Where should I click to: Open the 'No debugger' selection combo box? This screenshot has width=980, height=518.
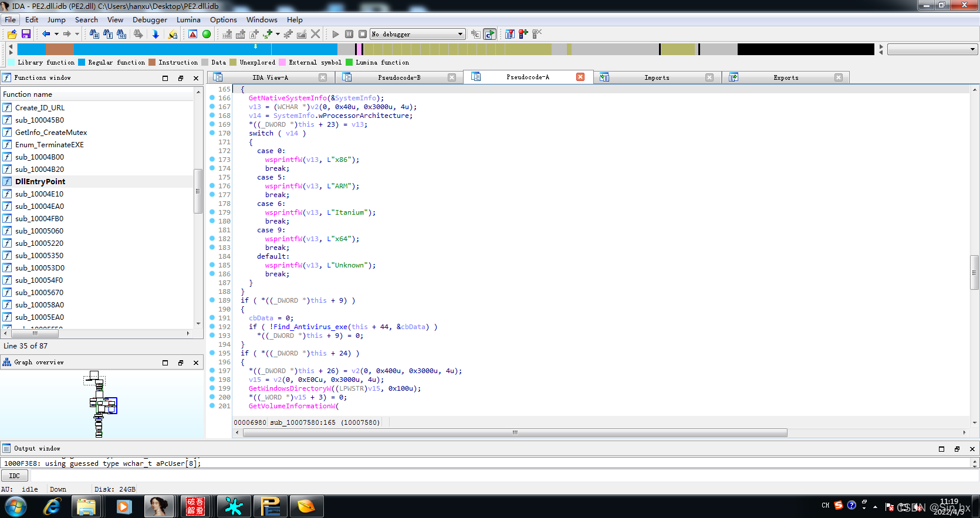pos(417,34)
